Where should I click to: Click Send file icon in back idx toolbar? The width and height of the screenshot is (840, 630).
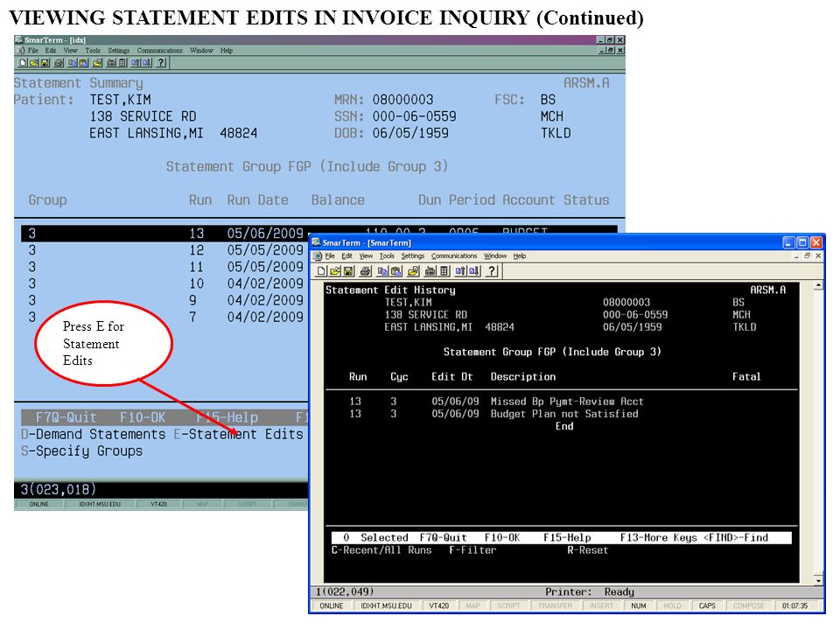(136, 63)
